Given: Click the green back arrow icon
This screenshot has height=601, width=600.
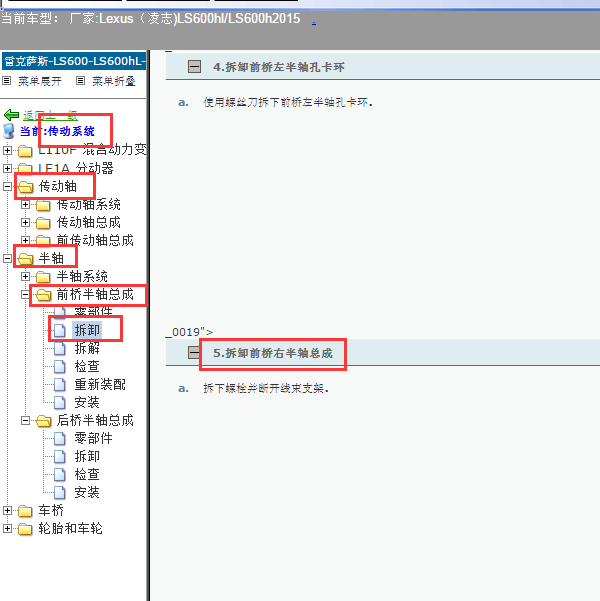Looking at the screenshot, I should (11, 115).
